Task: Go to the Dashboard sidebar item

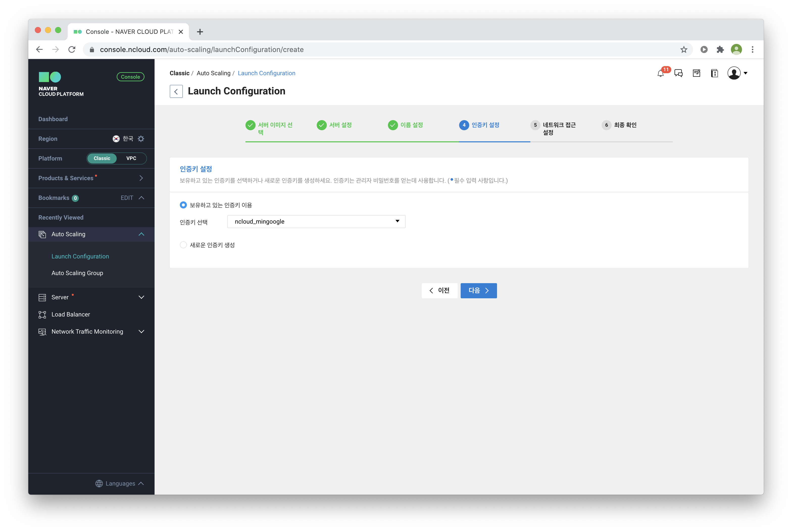Action: 53,119
